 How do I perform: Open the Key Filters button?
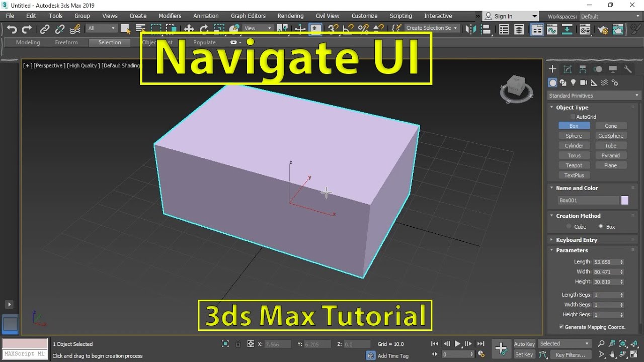pos(571,354)
